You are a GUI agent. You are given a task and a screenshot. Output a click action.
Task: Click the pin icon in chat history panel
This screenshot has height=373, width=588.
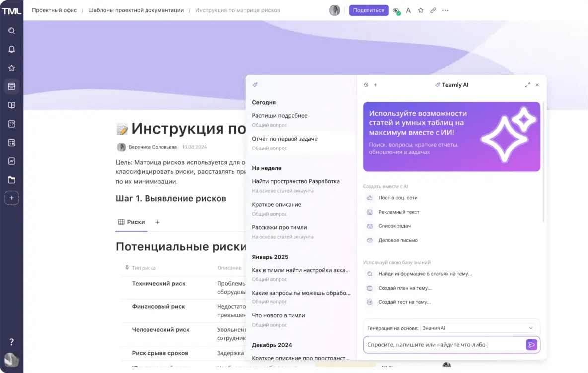(x=255, y=85)
